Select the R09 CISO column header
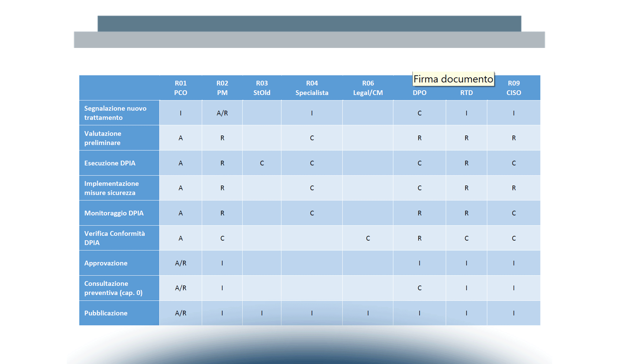The image size is (619, 364). pos(513,88)
